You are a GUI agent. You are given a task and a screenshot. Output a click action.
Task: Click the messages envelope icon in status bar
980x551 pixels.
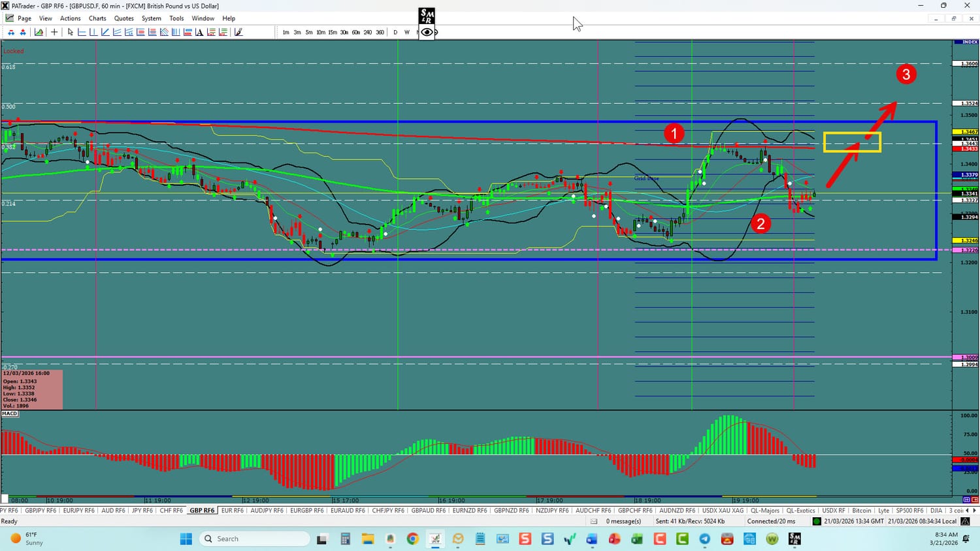pos(594,521)
